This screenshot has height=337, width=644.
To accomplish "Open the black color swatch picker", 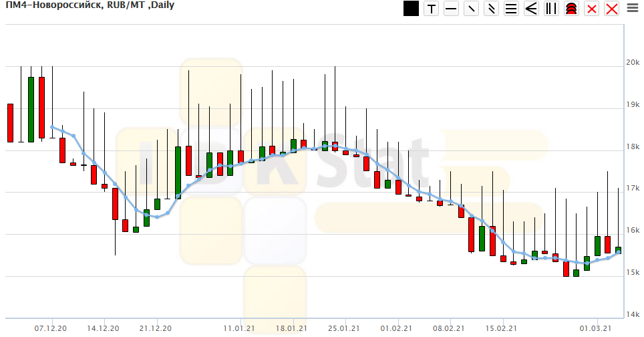I will 411,9.
